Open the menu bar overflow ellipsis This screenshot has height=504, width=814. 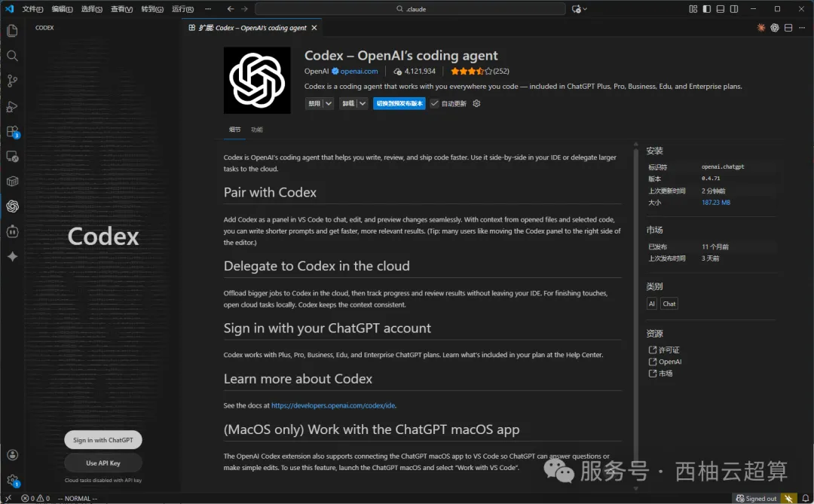[x=208, y=9]
